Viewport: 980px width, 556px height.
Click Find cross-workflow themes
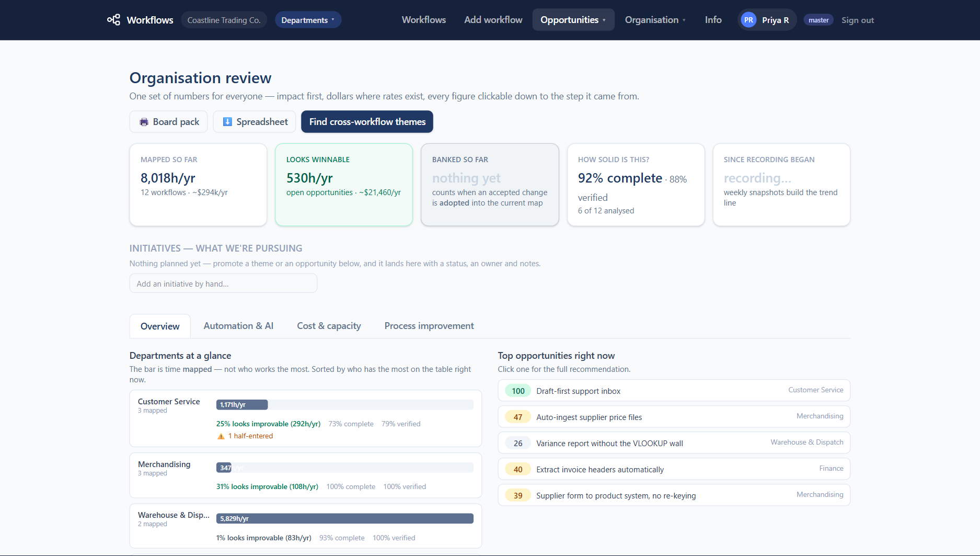click(x=367, y=122)
